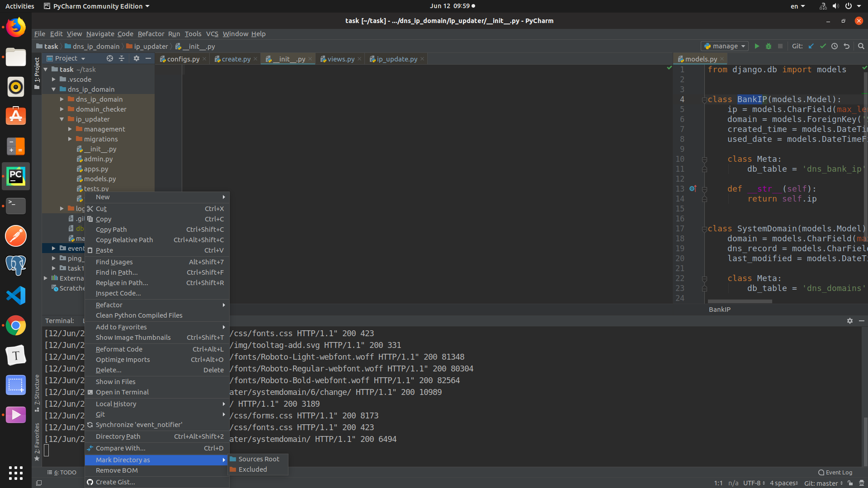
Task: Close the ip_update.py tab
Action: pos(422,59)
